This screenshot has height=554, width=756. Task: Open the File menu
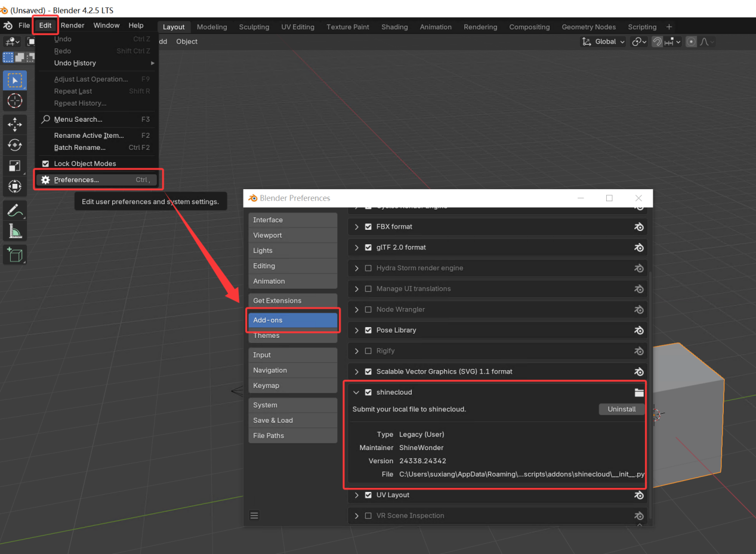[x=24, y=26]
